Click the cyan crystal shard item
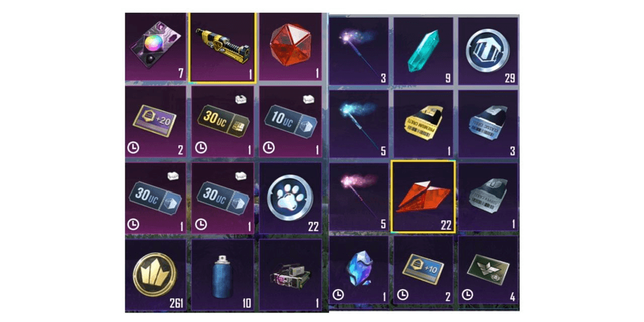Screen dimensions: 644x322 pyautogui.click(x=423, y=51)
